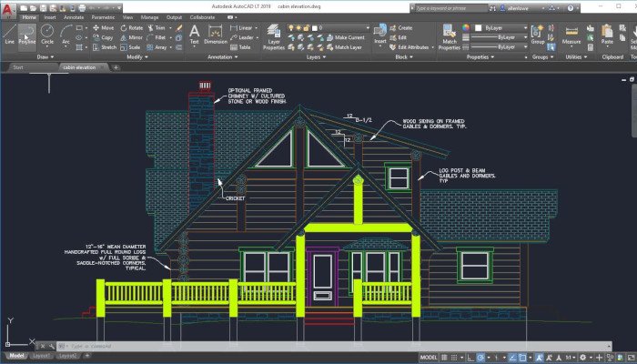Open the Layer Properties manager
The width and height of the screenshot is (637, 364).
click(274, 36)
